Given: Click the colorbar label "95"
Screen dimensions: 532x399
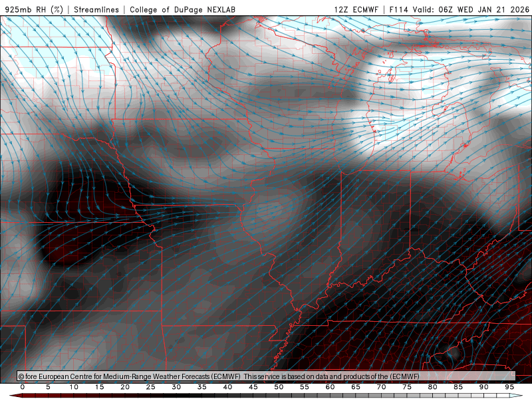Looking at the screenshot, I should pyautogui.click(x=509, y=387).
